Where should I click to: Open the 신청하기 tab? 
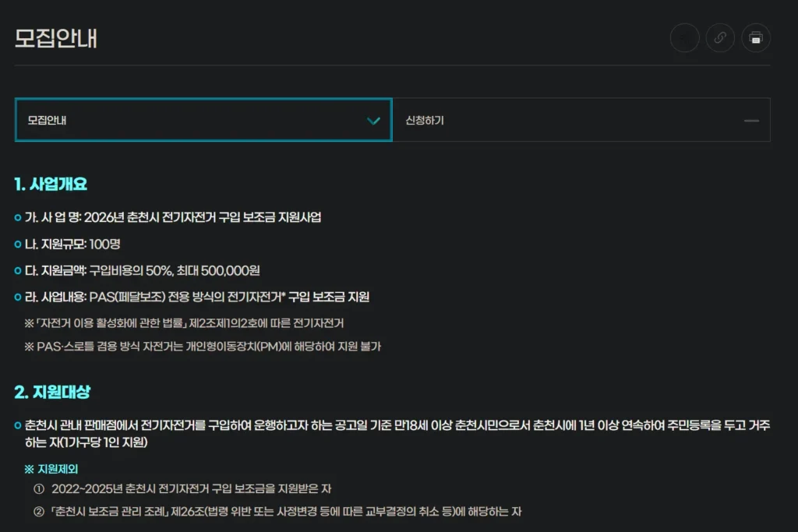(x=581, y=120)
